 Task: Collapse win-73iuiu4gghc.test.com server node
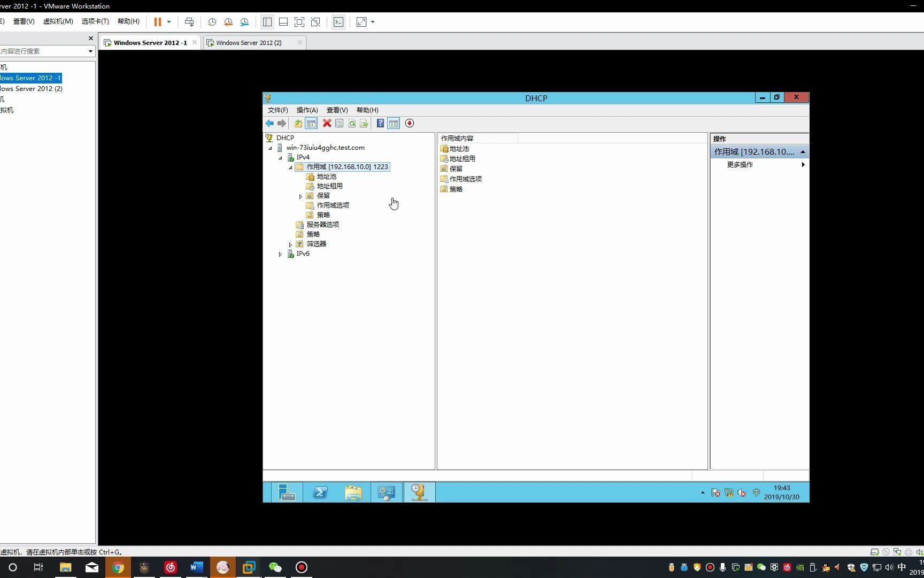point(270,148)
